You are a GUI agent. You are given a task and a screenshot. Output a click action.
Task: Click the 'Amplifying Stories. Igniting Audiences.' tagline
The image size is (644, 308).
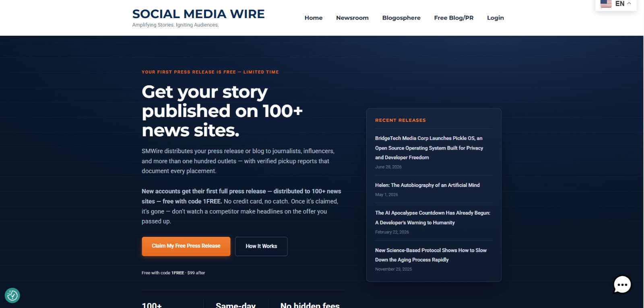[175, 25]
